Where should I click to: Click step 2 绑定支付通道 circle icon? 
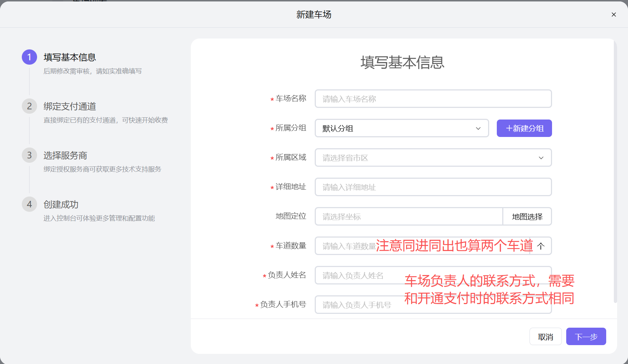[29, 106]
